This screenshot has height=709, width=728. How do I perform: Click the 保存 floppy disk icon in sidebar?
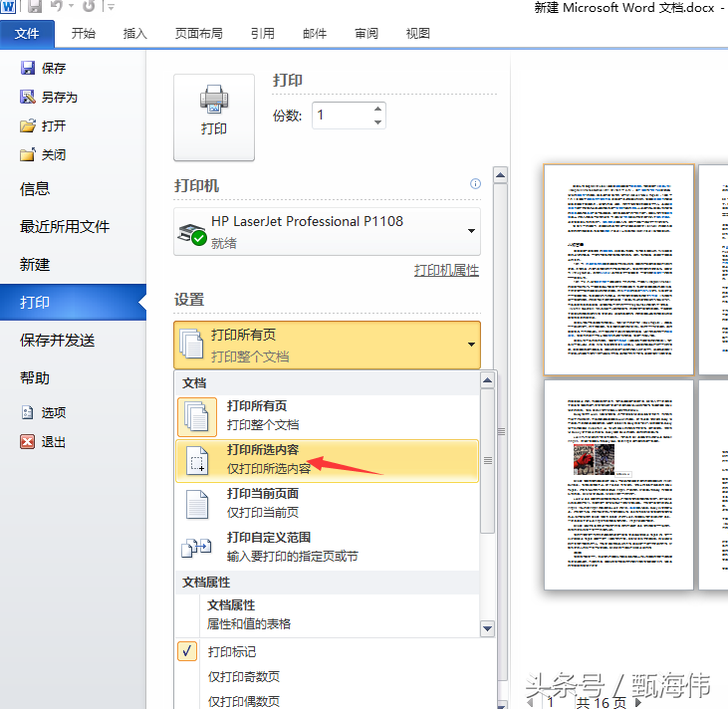point(28,68)
